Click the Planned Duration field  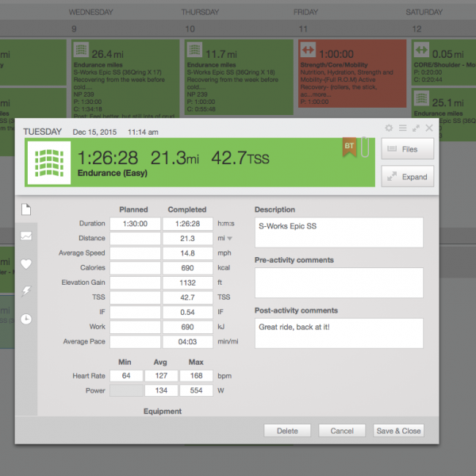(x=133, y=224)
